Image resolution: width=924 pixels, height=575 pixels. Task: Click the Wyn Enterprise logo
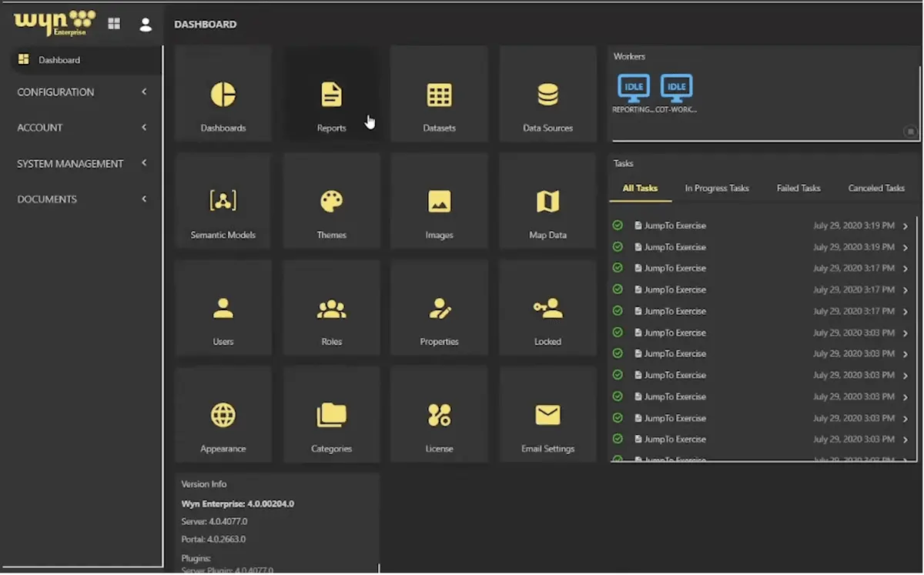(55, 23)
